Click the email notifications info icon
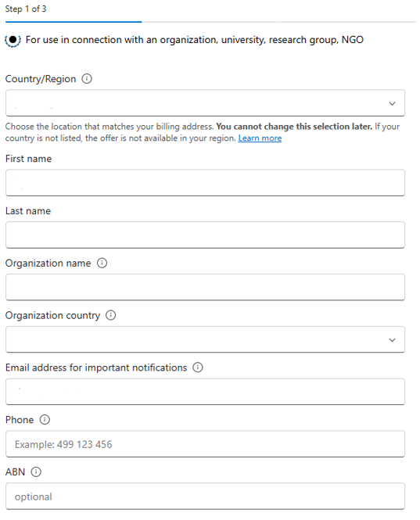This screenshot has width=420, height=520. tap(198, 368)
